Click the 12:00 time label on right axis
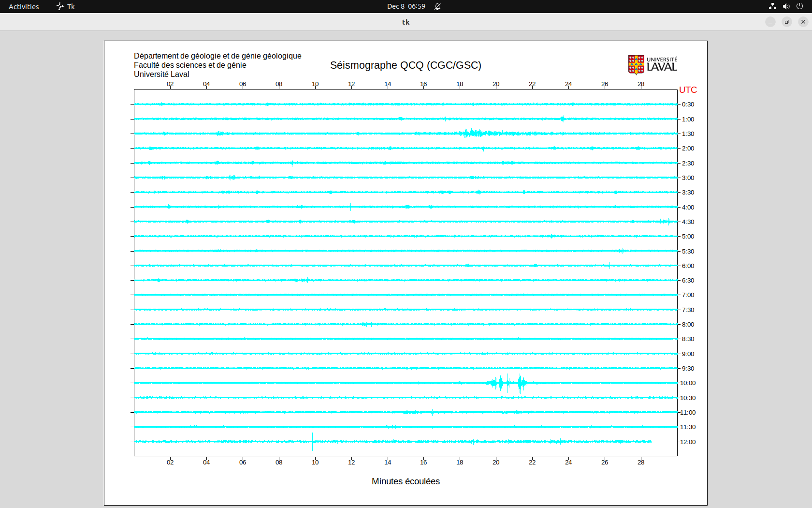The height and width of the screenshot is (508, 812). click(x=688, y=442)
